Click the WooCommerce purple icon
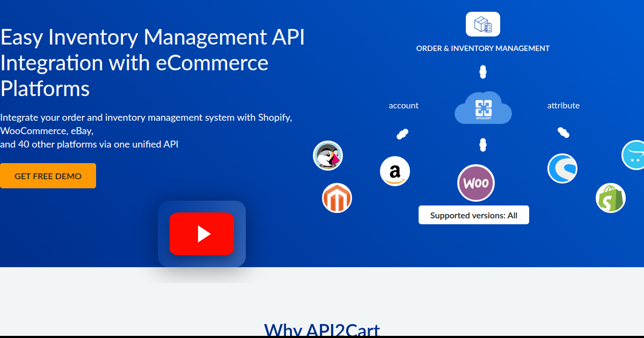This screenshot has height=338, width=644. click(475, 183)
